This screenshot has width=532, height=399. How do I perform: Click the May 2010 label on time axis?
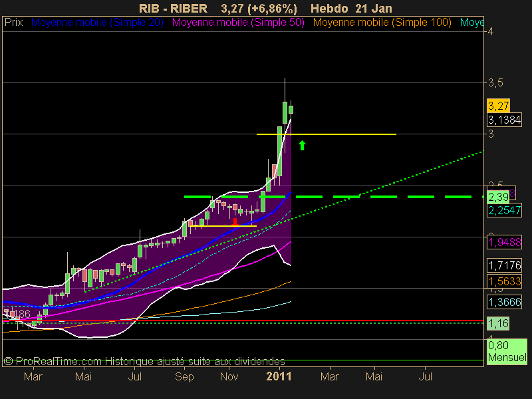coord(84,376)
